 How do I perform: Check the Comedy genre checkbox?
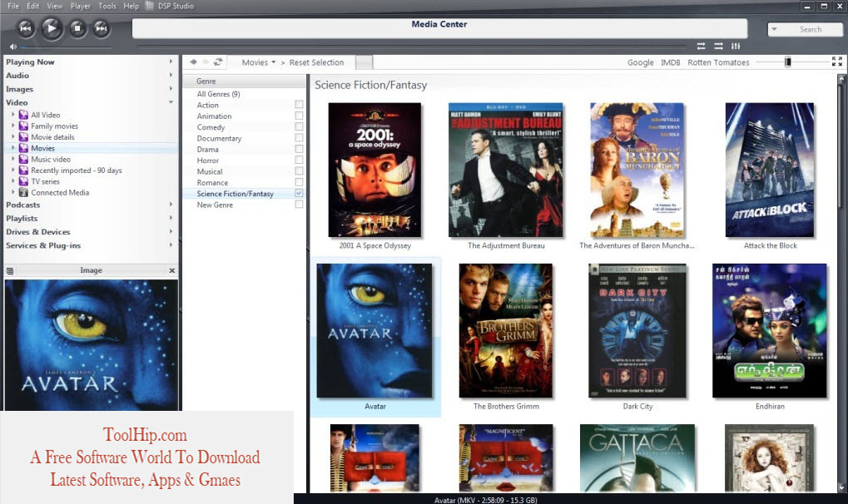pyautogui.click(x=299, y=126)
